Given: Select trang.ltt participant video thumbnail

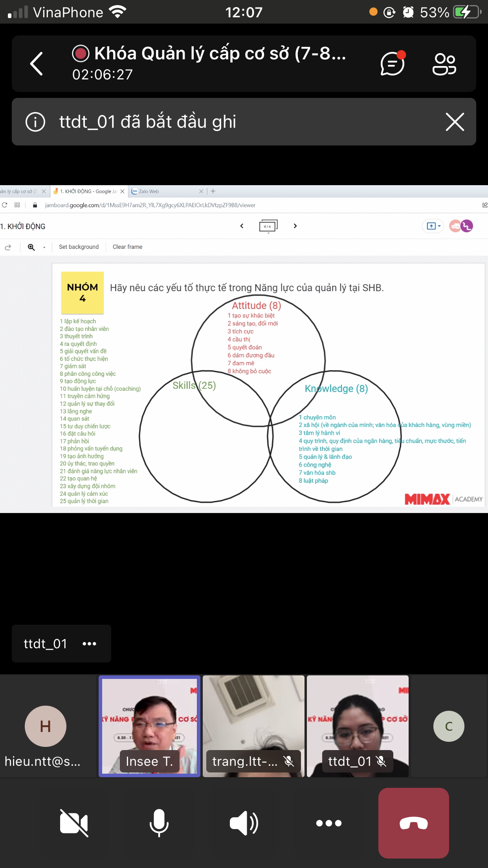Looking at the screenshot, I should pos(253,726).
